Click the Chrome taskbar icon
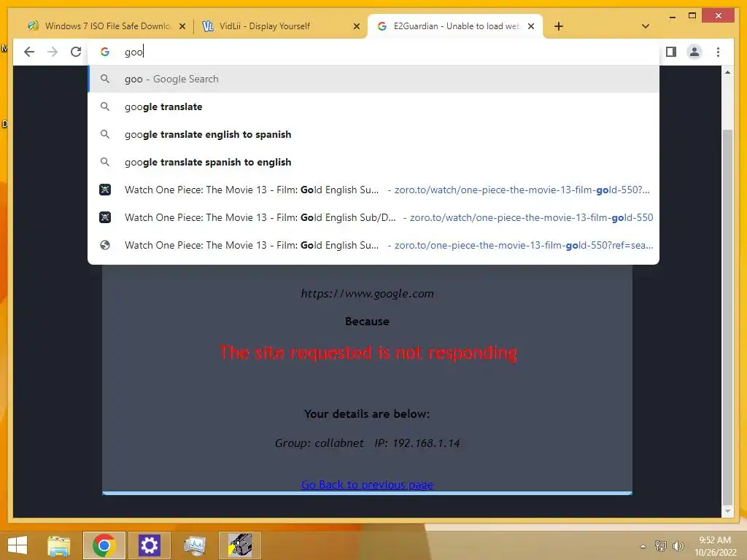The image size is (747, 560). [x=104, y=545]
